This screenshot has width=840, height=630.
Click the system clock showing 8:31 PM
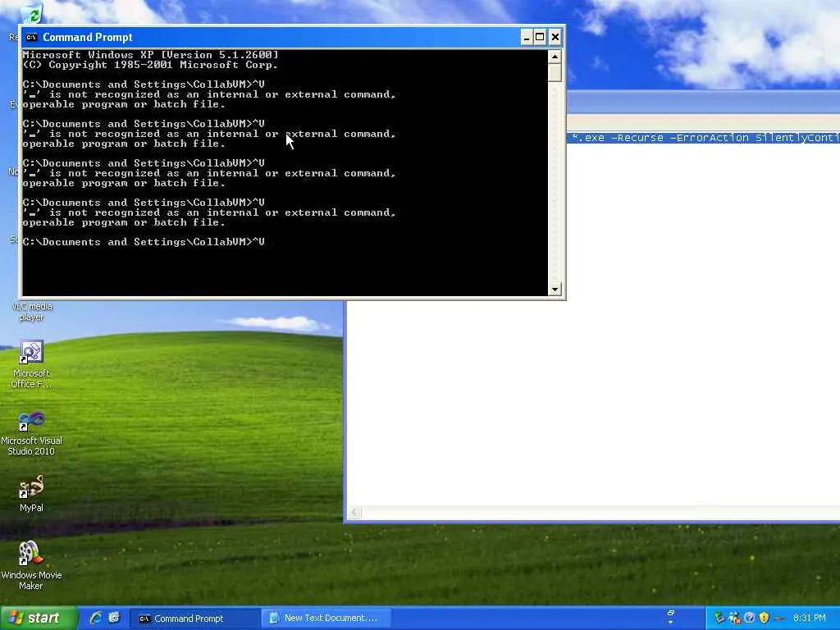click(x=810, y=619)
